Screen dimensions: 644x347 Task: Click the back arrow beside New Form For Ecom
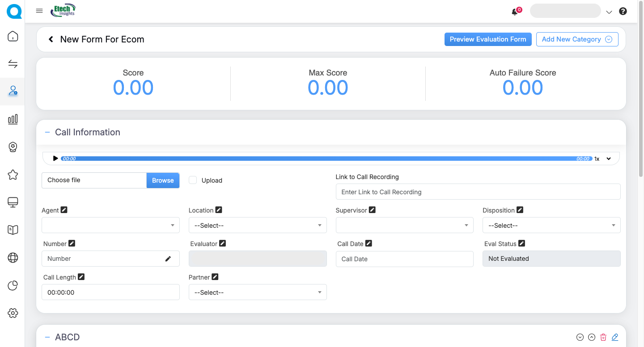coord(51,39)
